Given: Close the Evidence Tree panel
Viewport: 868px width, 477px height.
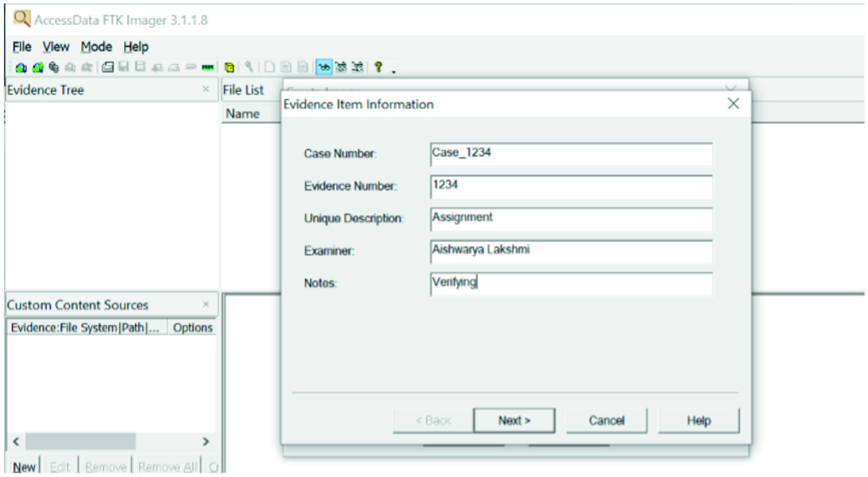Looking at the screenshot, I should (x=205, y=89).
